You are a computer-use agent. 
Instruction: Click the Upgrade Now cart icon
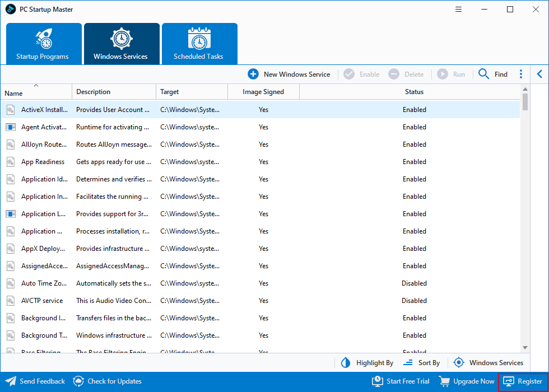click(444, 381)
